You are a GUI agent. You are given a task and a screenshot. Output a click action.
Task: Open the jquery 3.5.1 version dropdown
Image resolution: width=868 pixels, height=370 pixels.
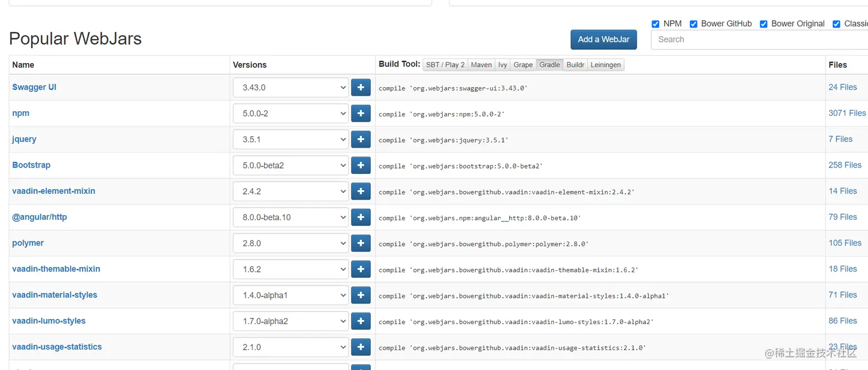point(290,139)
